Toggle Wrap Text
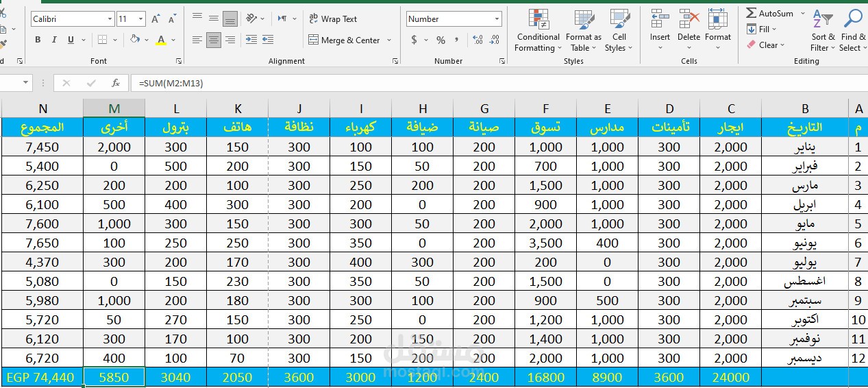 coord(333,19)
